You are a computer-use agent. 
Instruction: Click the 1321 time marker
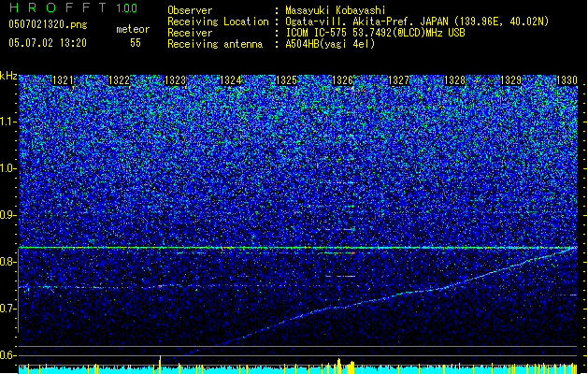click(63, 80)
